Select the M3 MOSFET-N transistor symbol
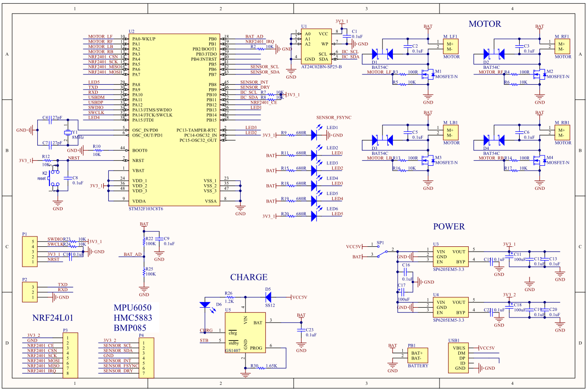The height and width of the screenshot is (391, 588). coord(427,160)
